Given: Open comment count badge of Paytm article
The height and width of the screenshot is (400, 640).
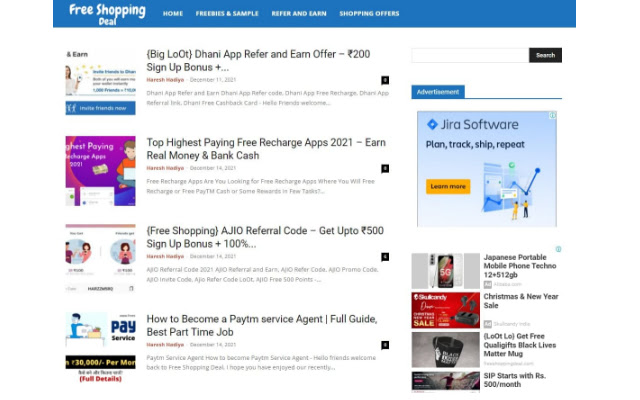Looking at the screenshot, I should [x=385, y=345].
